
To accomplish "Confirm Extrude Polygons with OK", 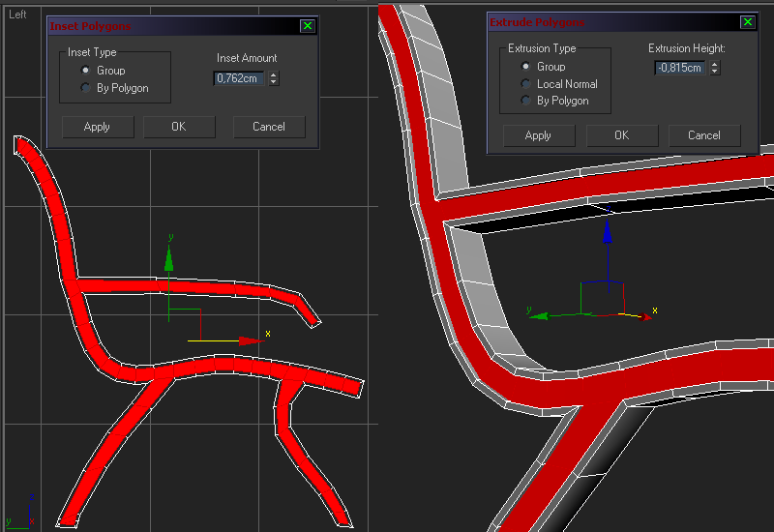I will [x=621, y=135].
